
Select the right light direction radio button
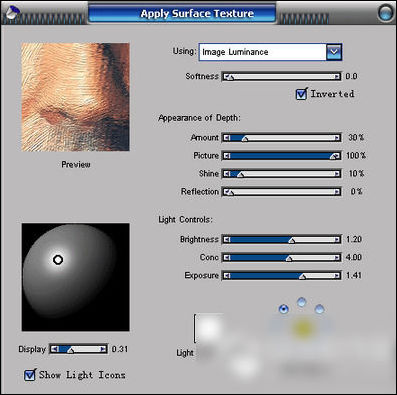[319, 309]
